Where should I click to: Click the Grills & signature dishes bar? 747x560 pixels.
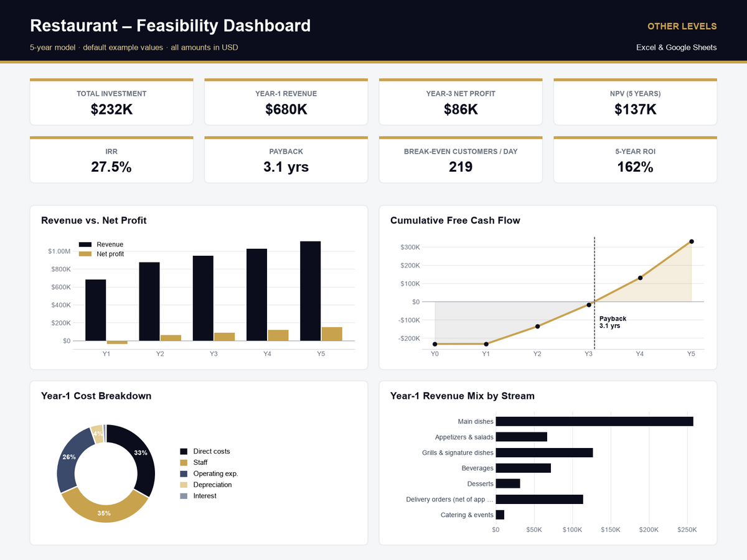(544, 452)
